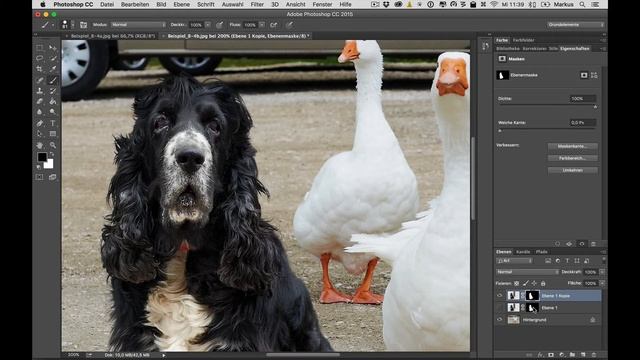
Task: Switch to the Kanäle tab
Action: 523,252
